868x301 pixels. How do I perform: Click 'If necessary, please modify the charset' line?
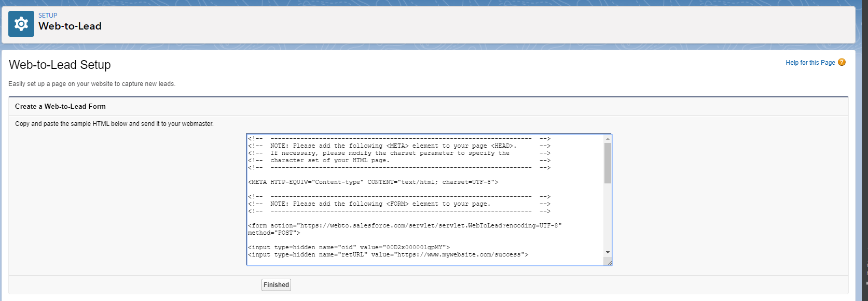[399, 153]
